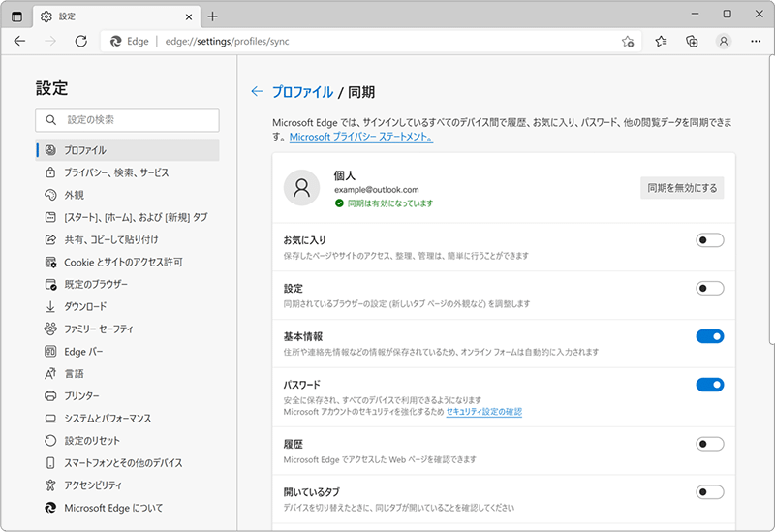Click the 設定のリセット icon in sidebar
775x532 pixels.
click(50, 440)
